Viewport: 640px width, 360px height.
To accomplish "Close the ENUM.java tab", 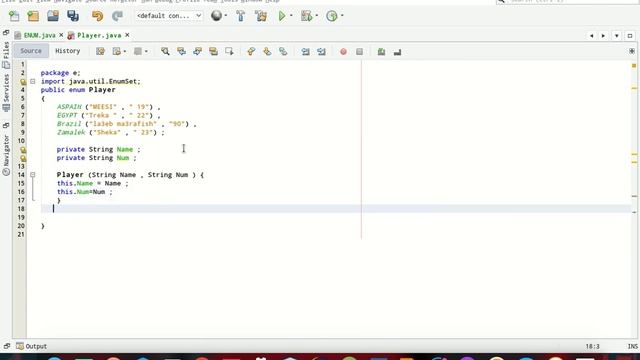I will point(61,36).
